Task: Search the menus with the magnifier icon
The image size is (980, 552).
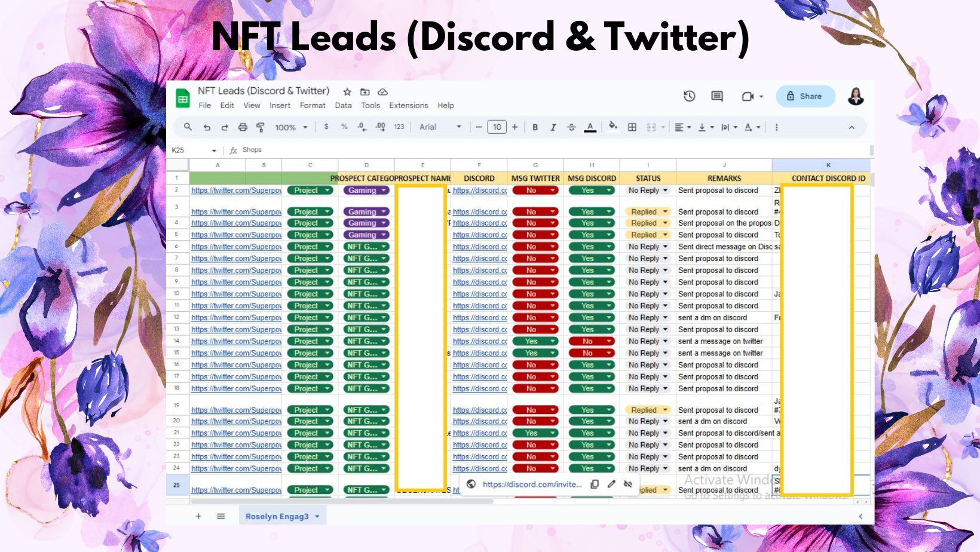Action: point(188,127)
